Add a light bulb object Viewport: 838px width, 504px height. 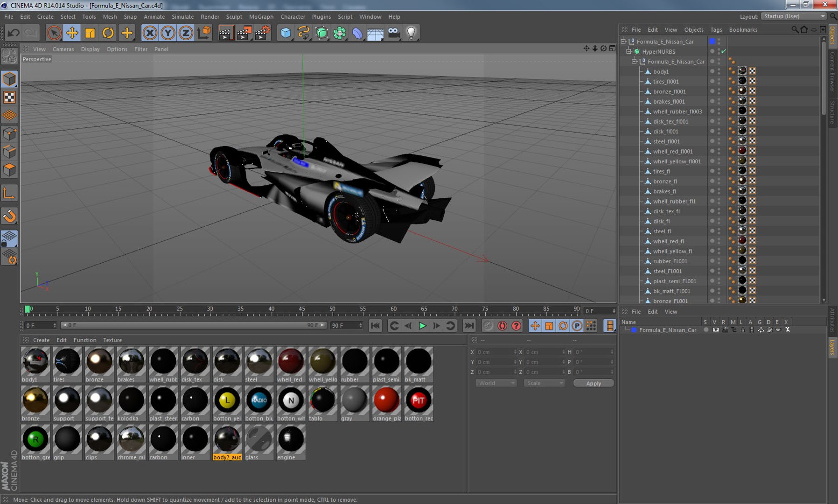[411, 33]
